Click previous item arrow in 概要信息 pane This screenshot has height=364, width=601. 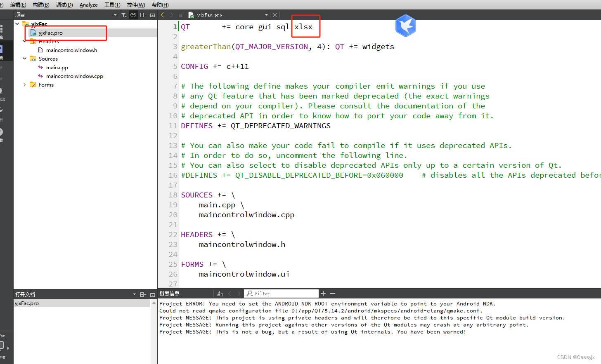point(230,293)
